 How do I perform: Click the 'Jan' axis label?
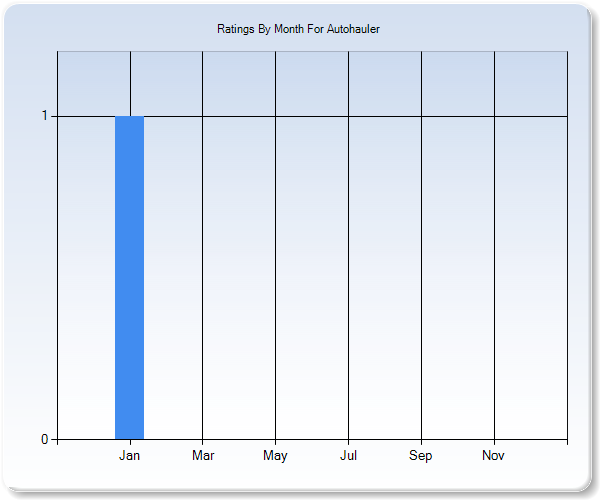click(129, 455)
